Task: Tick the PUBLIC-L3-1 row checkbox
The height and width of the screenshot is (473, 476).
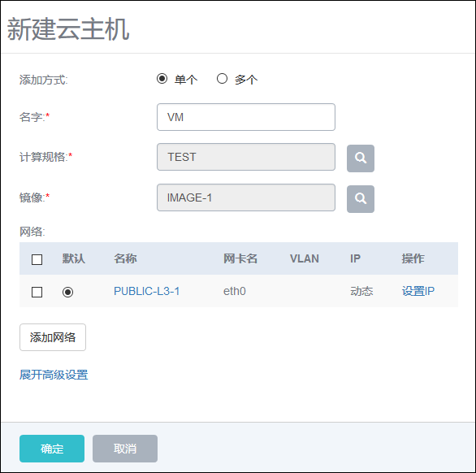Action: 37,293
